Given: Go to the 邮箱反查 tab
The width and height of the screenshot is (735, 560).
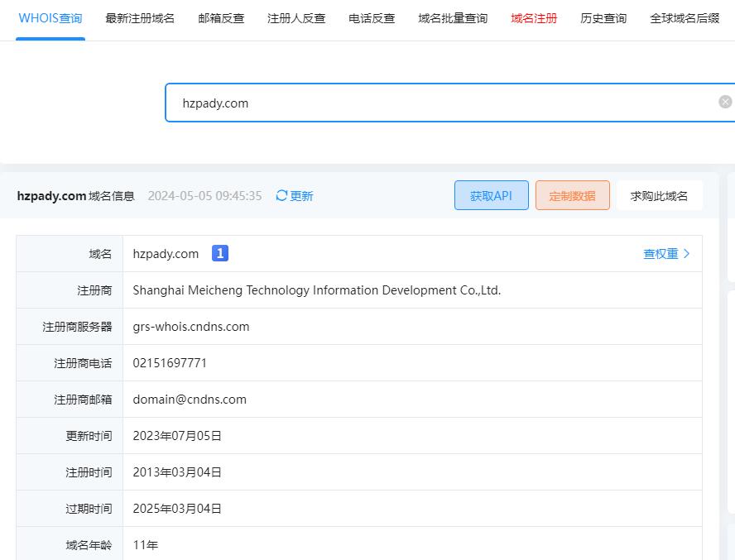Looking at the screenshot, I should (x=221, y=18).
